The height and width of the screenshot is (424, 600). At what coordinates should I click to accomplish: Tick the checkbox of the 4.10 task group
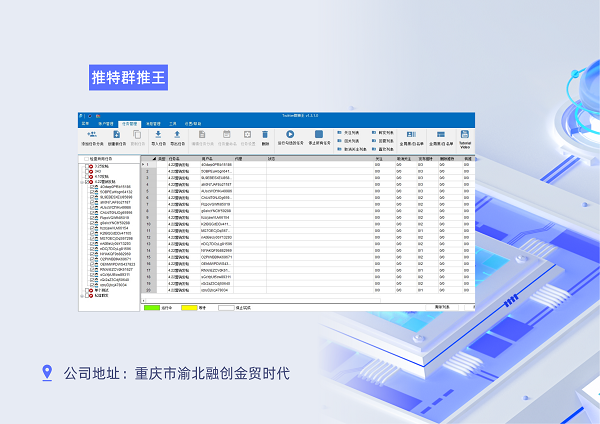[x=87, y=177]
